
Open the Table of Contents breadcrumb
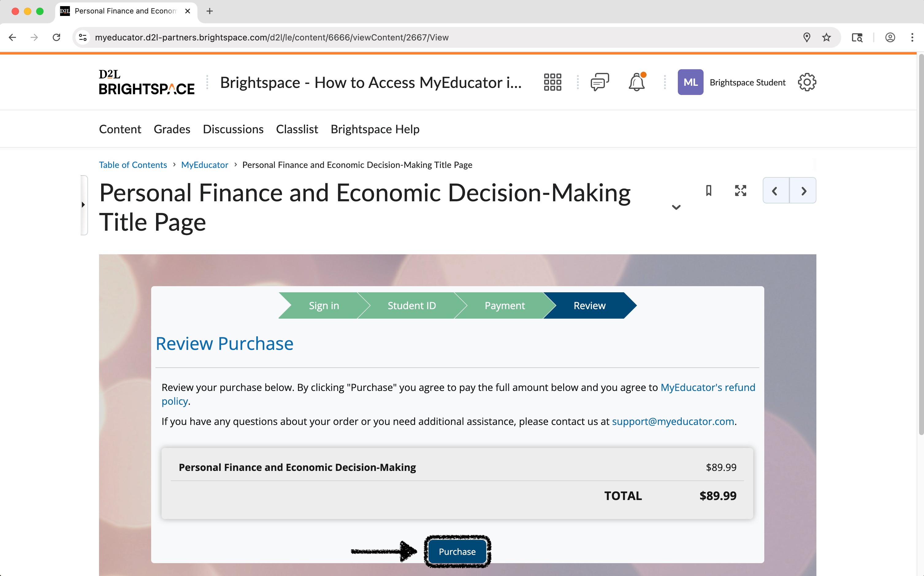[x=133, y=165]
